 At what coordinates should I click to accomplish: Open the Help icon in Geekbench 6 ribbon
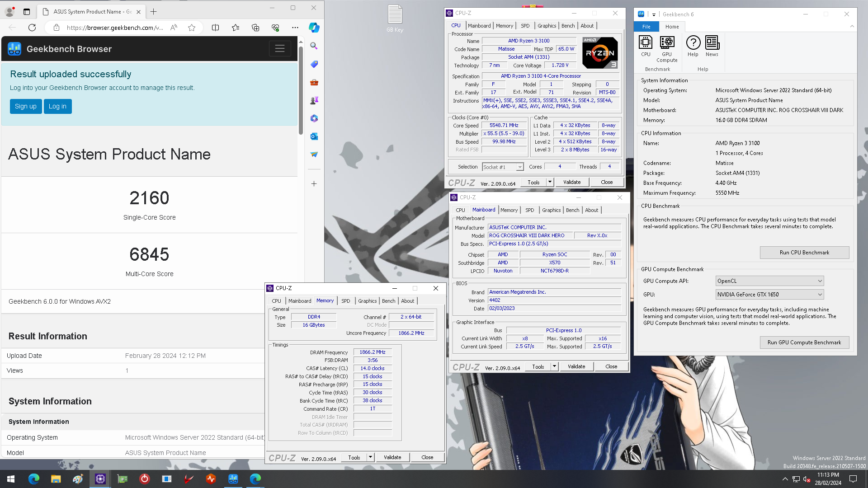[693, 46]
